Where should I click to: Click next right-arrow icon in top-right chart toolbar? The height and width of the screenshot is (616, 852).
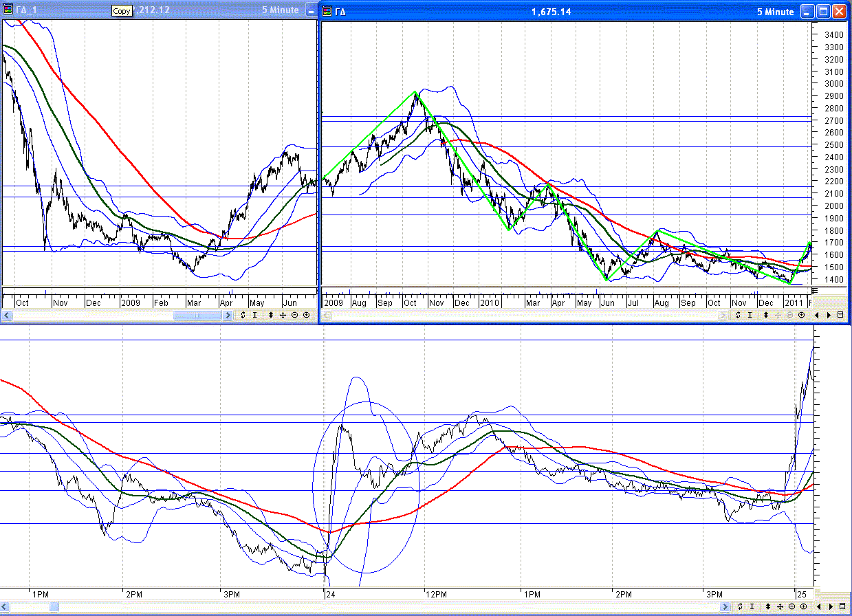coord(829,315)
